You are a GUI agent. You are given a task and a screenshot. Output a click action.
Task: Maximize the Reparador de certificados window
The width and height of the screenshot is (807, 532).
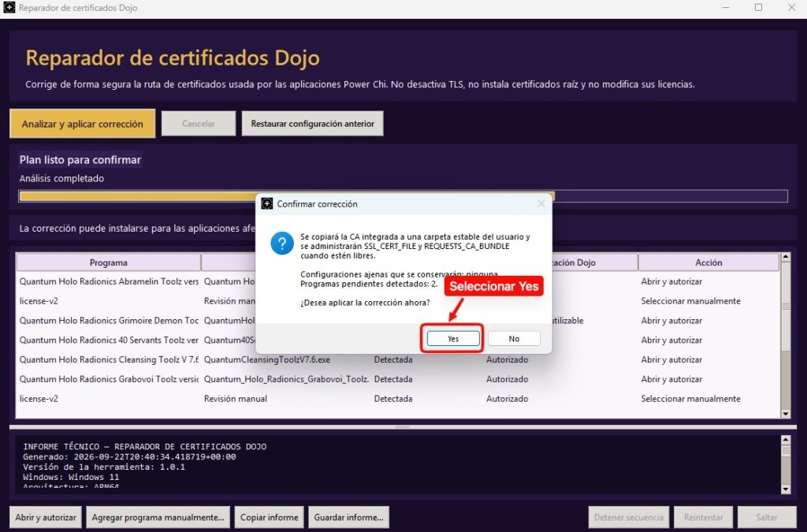point(758,8)
